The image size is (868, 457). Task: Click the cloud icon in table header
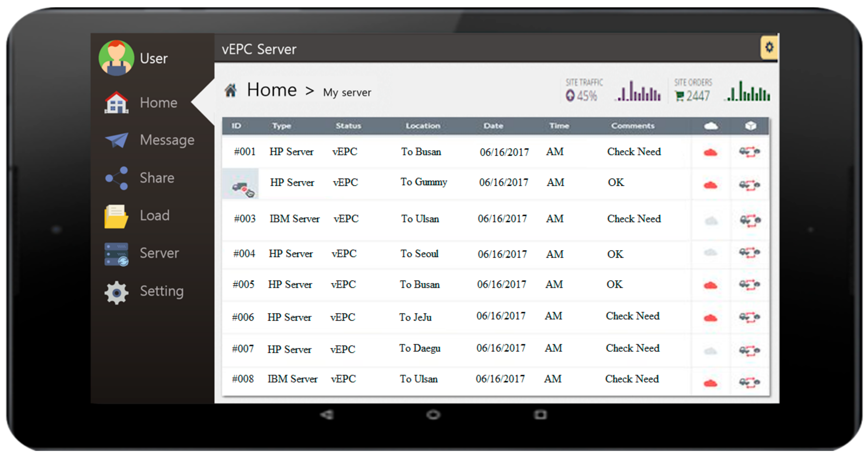point(711,126)
